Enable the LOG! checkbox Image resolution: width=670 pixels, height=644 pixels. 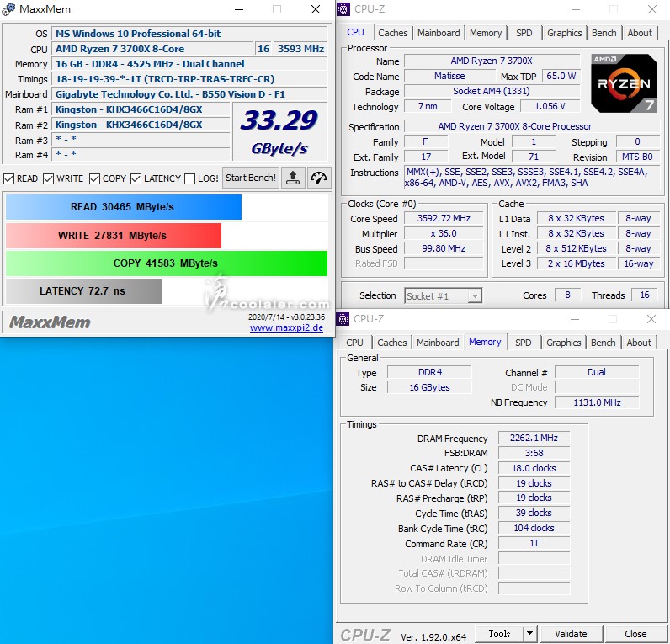coord(189,178)
